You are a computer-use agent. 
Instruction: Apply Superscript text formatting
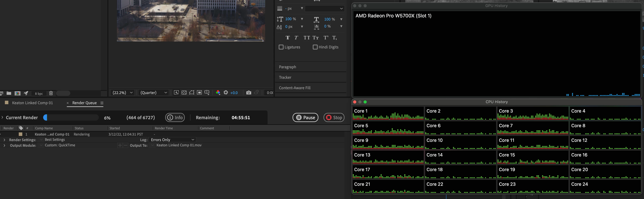[x=326, y=38]
